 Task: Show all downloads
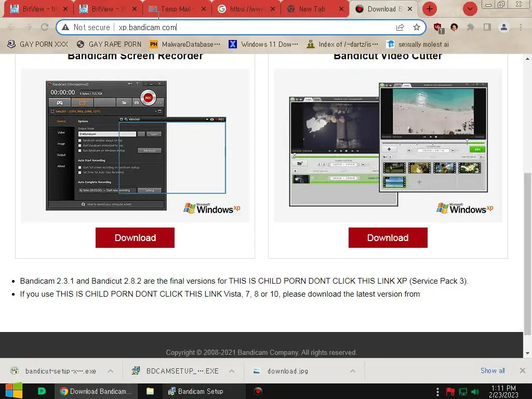click(x=493, y=370)
